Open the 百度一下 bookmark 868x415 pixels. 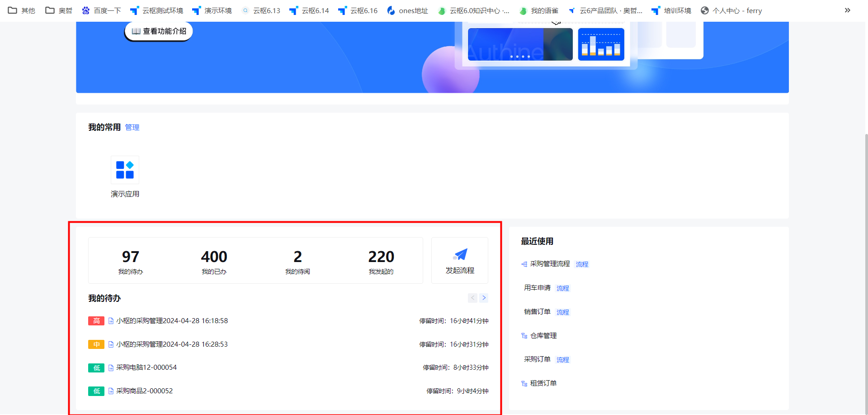tap(101, 10)
